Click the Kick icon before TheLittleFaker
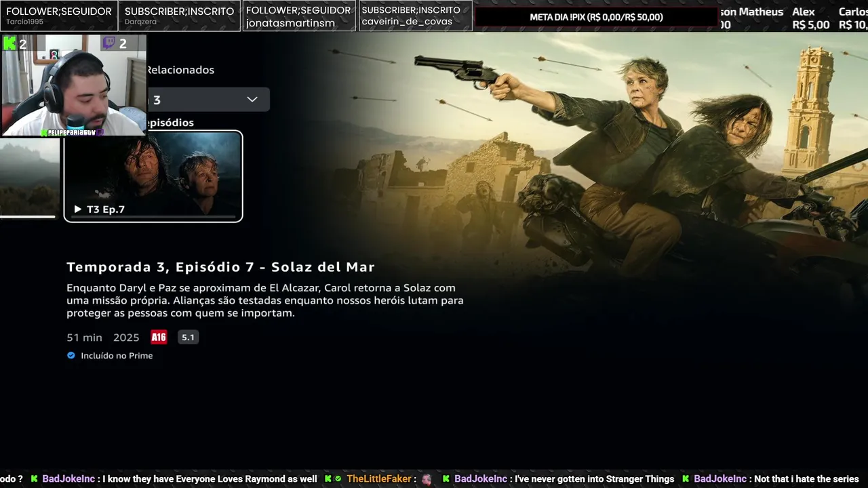The height and width of the screenshot is (488, 868). click(x=328, y=479)
